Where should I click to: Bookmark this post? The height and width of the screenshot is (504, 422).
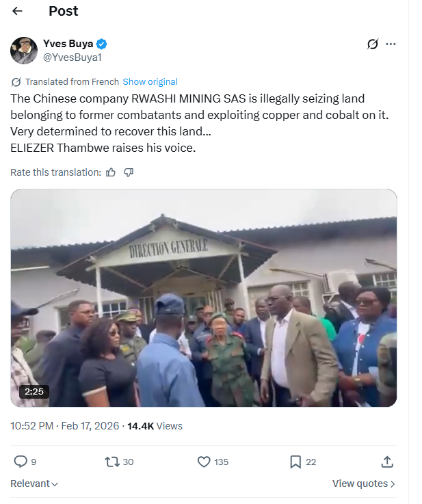coord(295,462)
